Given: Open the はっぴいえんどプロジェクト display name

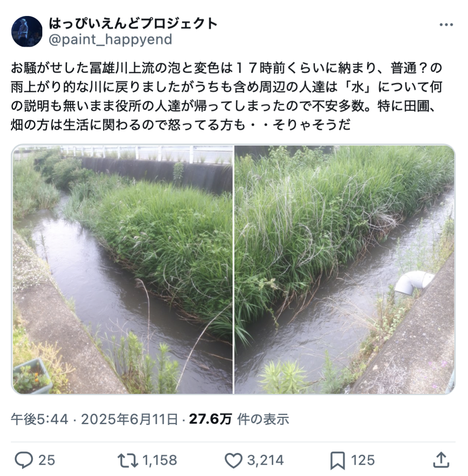Looking at the screenshot, I should (133, 23).
